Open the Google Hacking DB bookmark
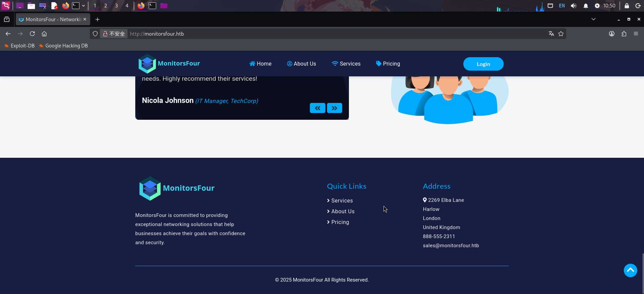The height and width of the screenshot is (294, 644). point(63,46)
